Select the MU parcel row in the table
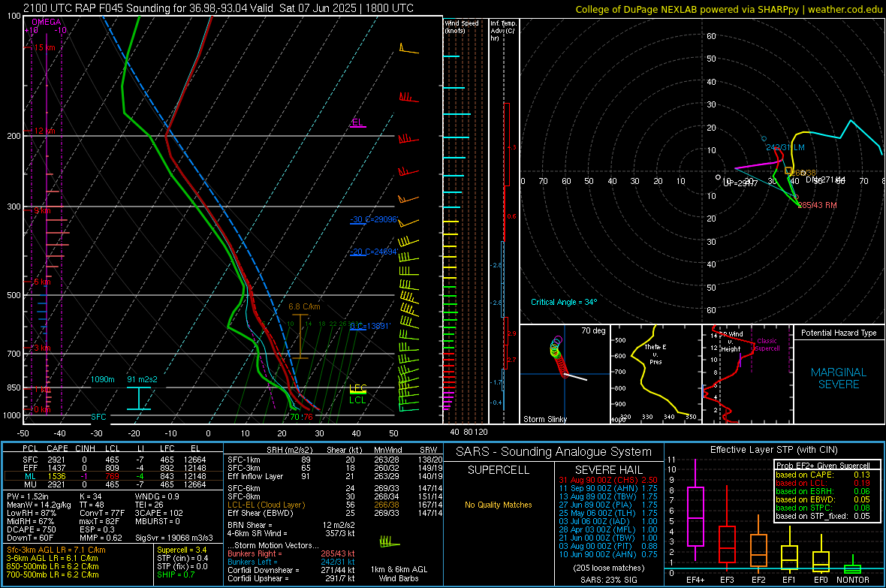 (x=113, y=484)
